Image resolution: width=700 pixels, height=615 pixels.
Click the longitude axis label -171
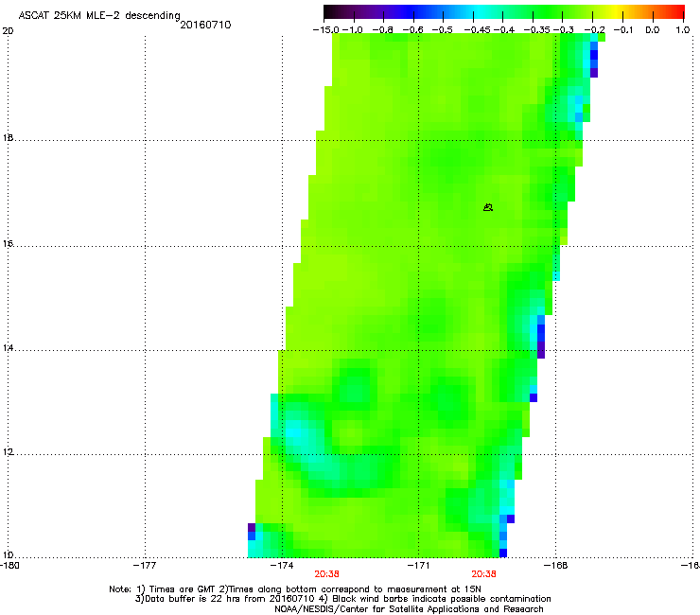click(x=418, y=566)
